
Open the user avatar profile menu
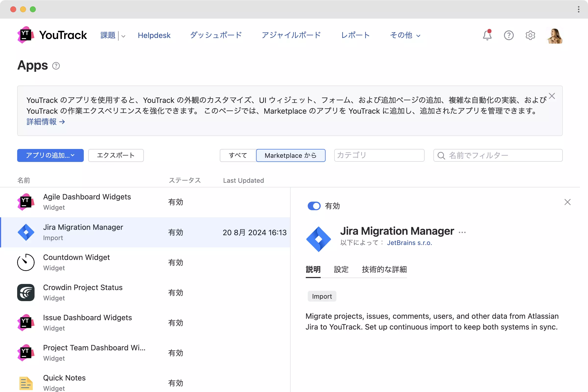[554, 36]
